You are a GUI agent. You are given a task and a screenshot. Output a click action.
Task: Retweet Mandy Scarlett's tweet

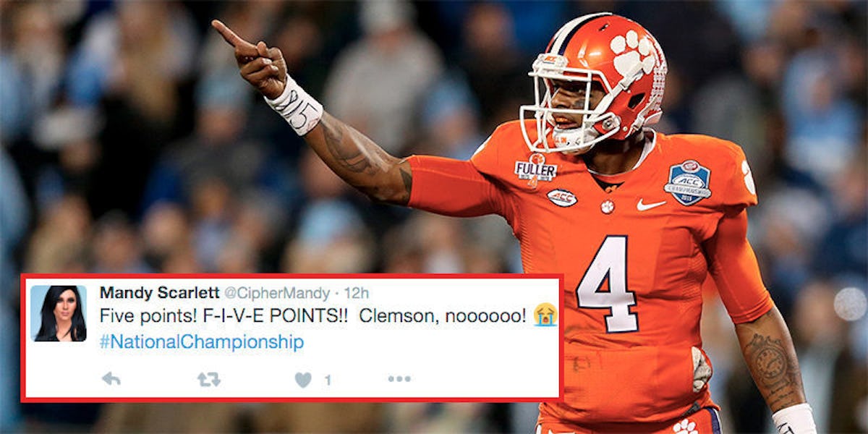click(x=209, y=379)
